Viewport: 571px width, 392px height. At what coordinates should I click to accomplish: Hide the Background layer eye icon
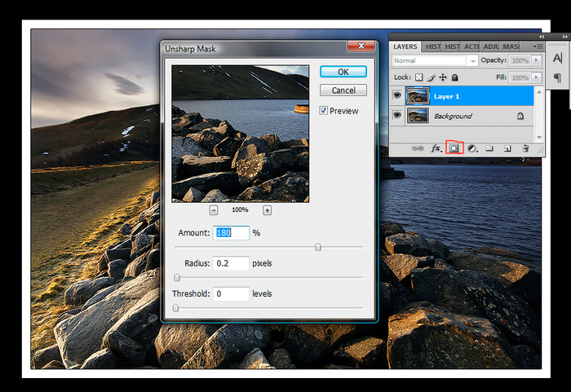coord(397,117)
